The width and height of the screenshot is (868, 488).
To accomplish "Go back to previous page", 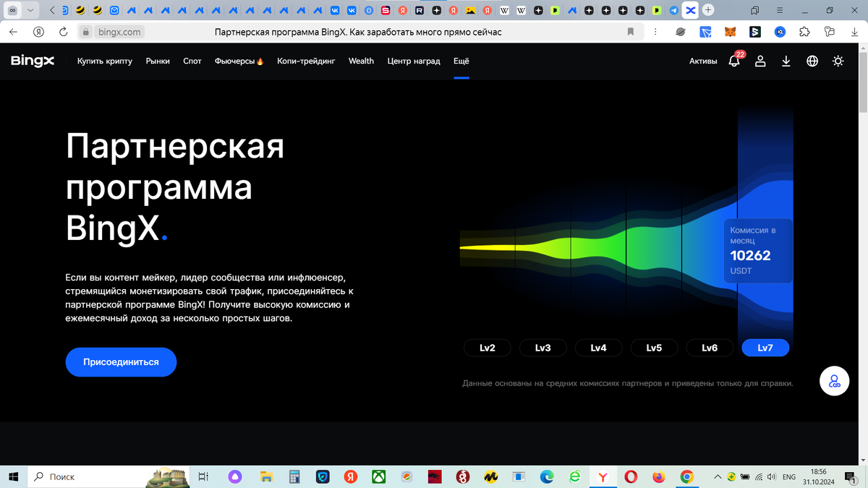I will [x=14, y=32].
